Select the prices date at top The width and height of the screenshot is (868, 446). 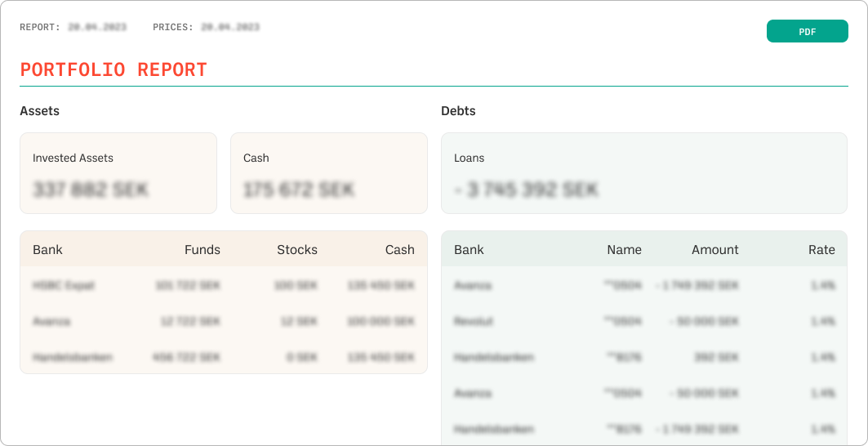click(229, 27)
